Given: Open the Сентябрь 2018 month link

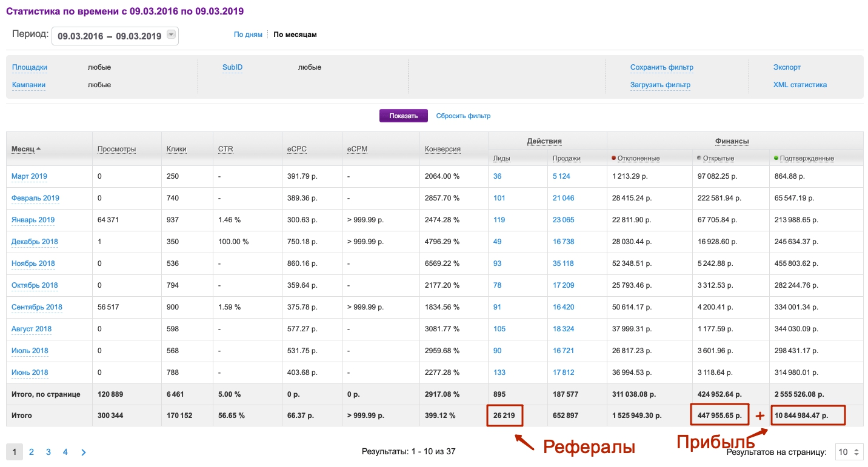Looking at the screenshot, I should [37, 307].
